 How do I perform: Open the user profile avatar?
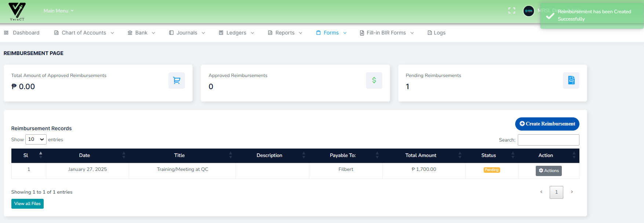pos(528,11)
